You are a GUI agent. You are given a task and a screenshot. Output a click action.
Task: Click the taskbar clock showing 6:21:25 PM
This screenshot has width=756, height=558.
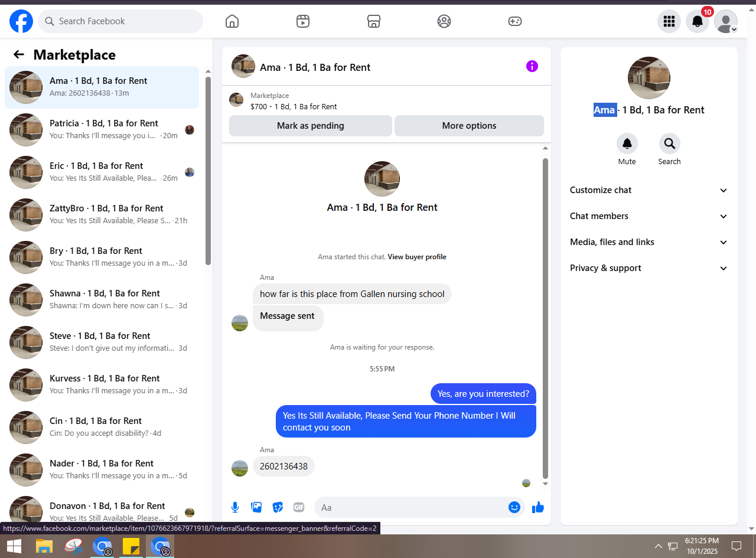702,546
